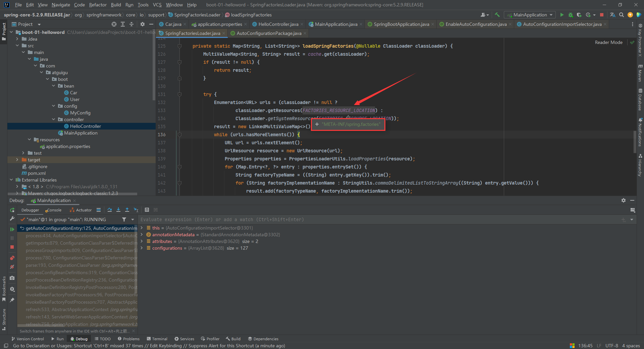Image resolution: width=644 pixels, height=349 pixels.
Task: Expand the target folder in project tree
Action: click(17, 160)
